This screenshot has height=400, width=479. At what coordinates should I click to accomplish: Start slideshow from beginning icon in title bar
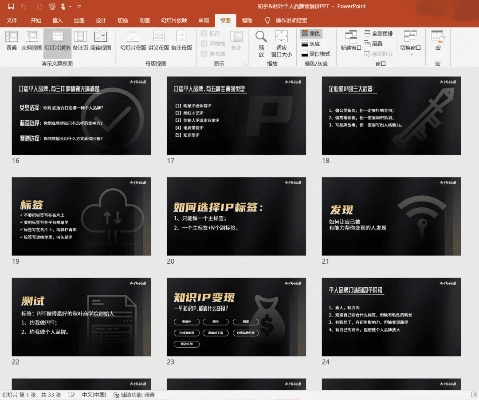pos(52,6)
